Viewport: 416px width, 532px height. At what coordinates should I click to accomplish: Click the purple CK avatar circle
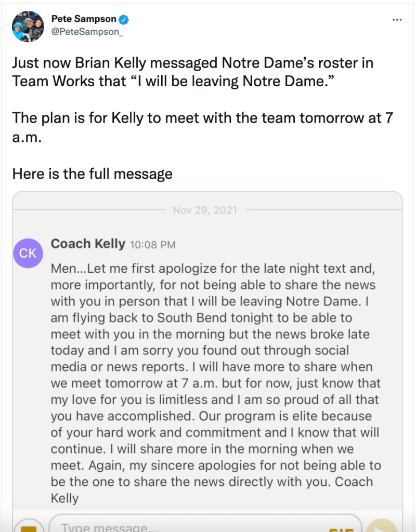[28, 253]
